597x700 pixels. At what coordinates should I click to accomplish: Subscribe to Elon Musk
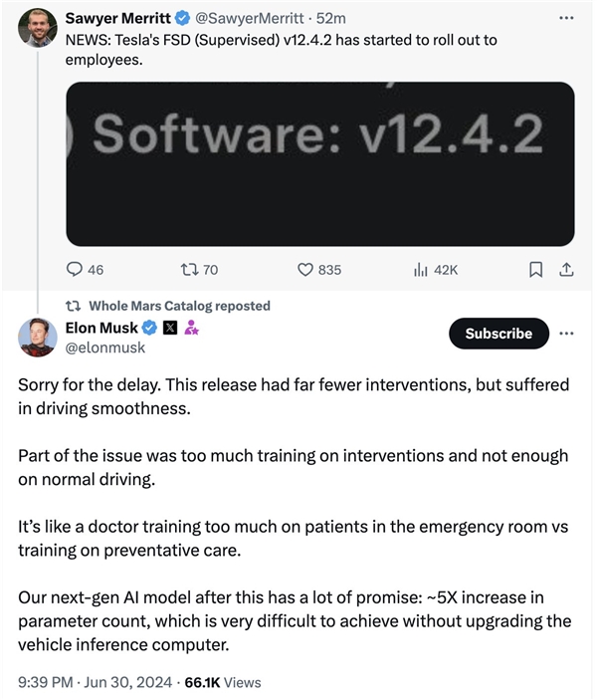(498, 334)
